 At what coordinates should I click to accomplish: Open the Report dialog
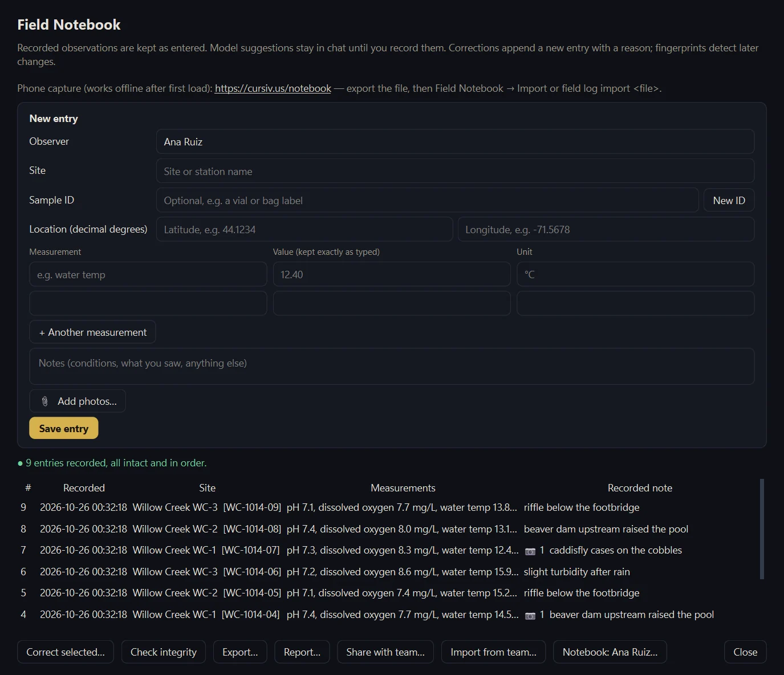pyautogui.click(x=302, y=652)
